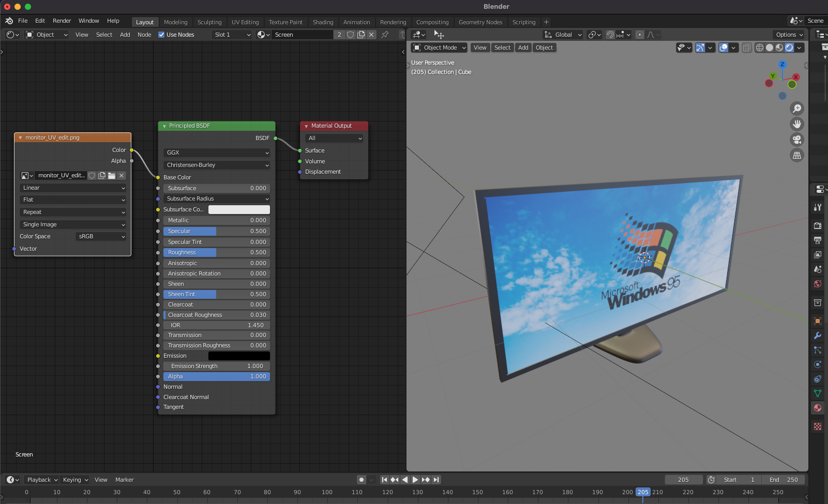Open the Repeat extension dropdown
The height and width of the screenshot is (504, 828).
click(x=73, y=212)
